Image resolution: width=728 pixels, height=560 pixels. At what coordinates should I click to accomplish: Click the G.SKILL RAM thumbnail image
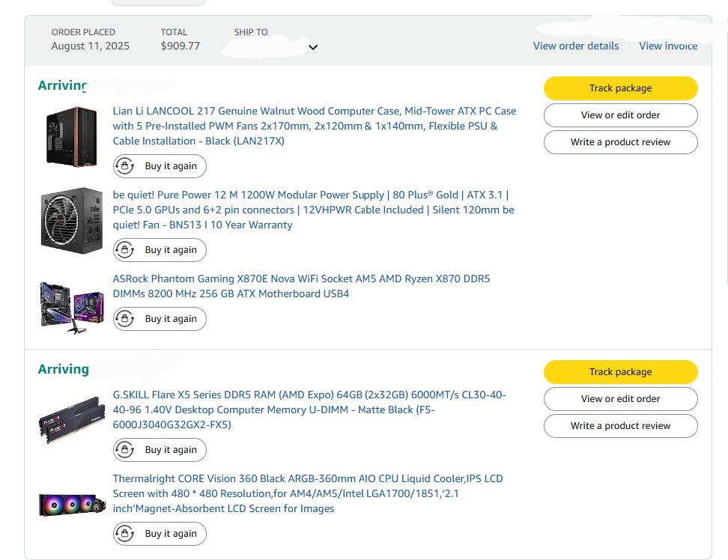71,420
